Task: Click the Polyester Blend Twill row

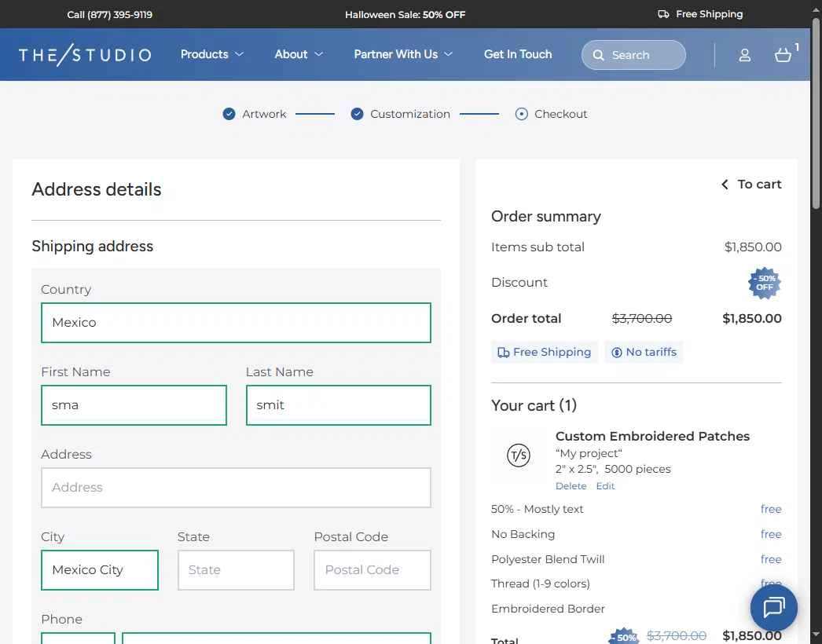Action: pyautogui.click(x=636, y=560)
